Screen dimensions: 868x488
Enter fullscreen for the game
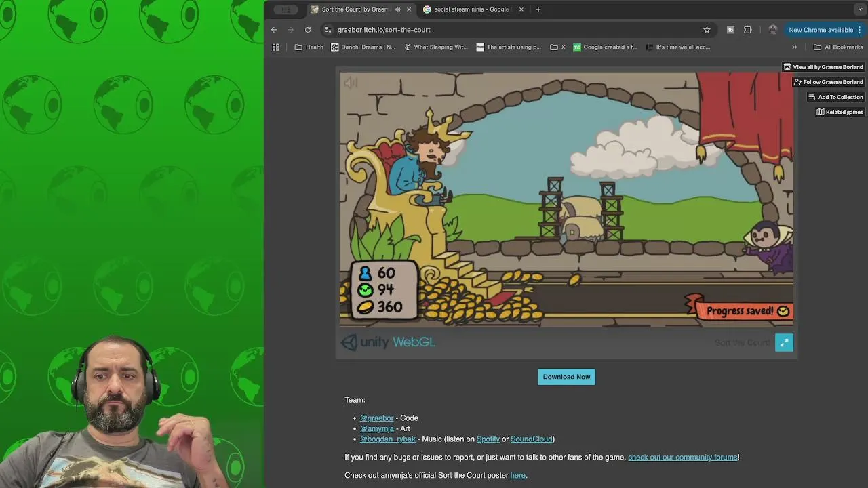tap(784, 343)
